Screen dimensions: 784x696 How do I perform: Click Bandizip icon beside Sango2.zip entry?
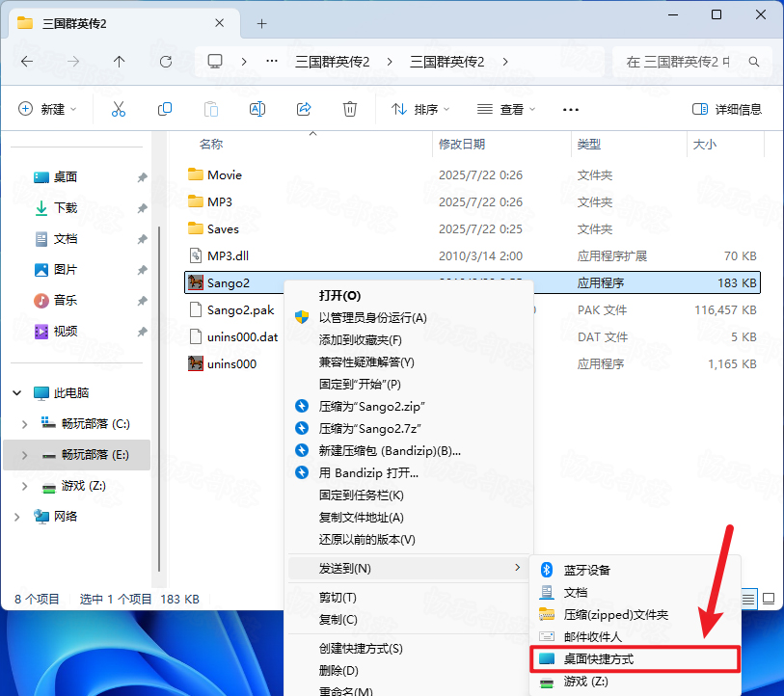[x=302, y=406]
